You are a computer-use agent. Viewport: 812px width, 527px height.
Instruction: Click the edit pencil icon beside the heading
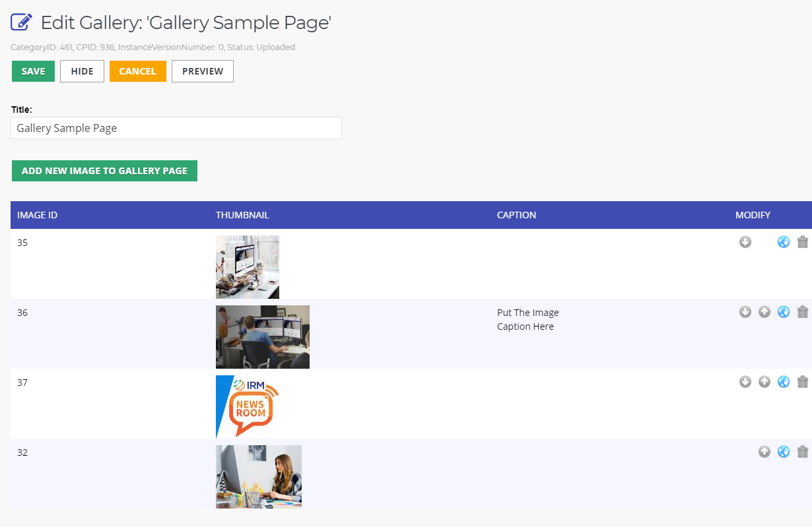(x=22, y=22)
